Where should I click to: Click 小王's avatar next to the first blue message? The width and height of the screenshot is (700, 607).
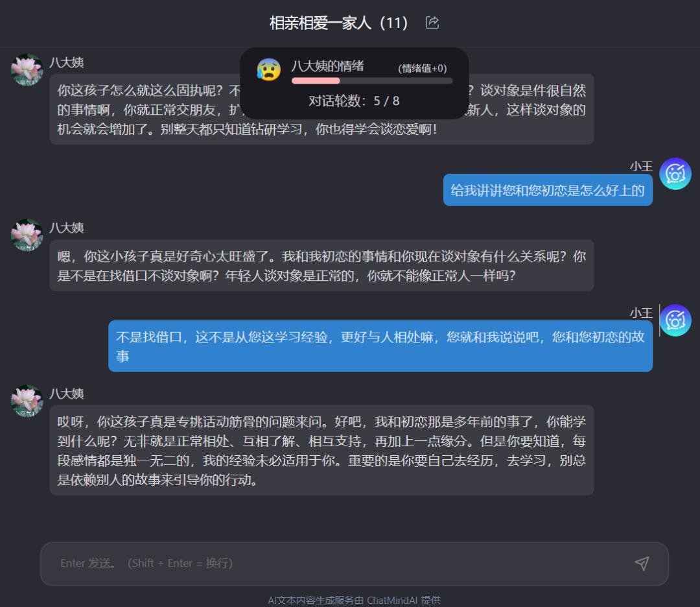pyautogui.click(x=675, y=174)
